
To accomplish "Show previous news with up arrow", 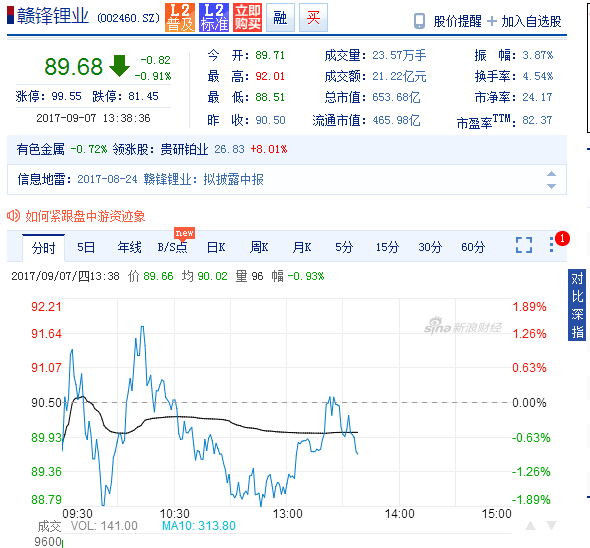I will [551, 174].
